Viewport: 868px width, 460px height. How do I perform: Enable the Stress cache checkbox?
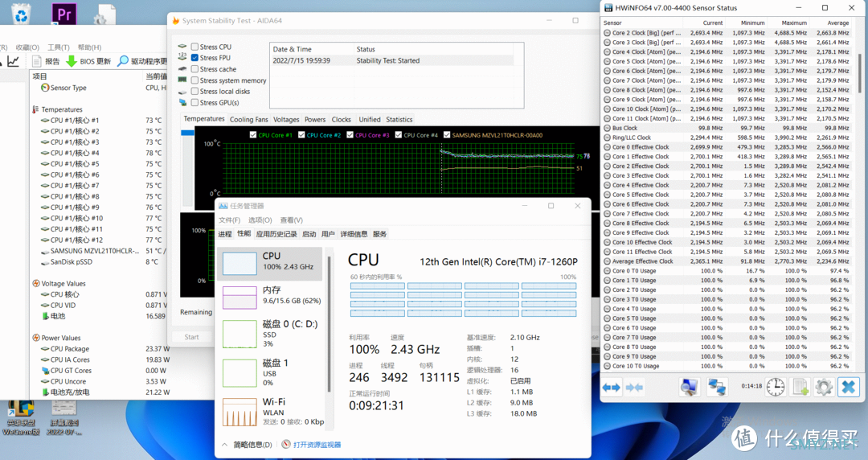click(x=194, y=68)
